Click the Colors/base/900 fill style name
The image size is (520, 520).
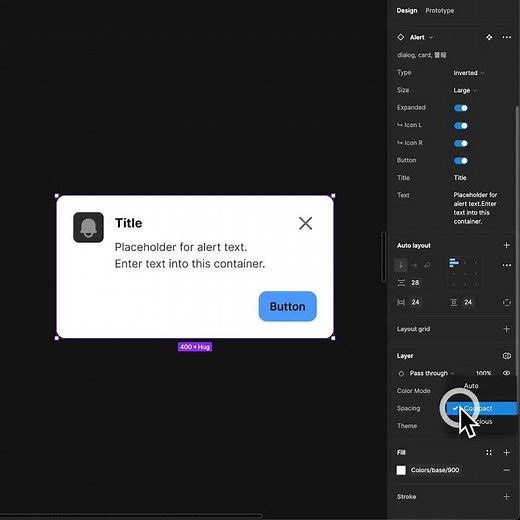(x=435, y=470)
